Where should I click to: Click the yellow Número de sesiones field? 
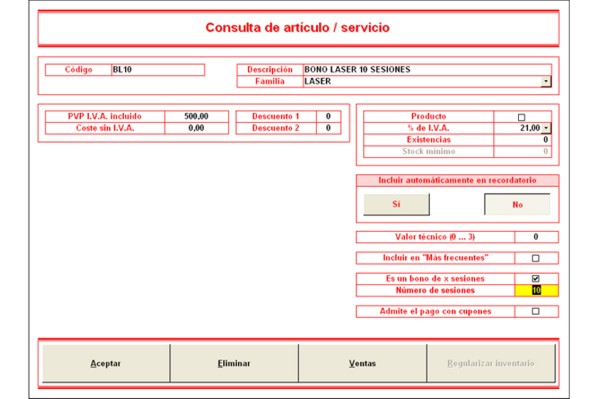(x=536, y=291)
